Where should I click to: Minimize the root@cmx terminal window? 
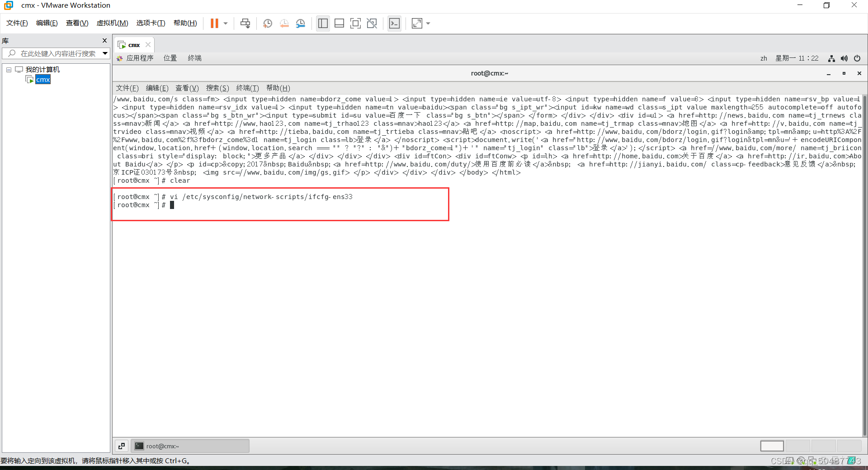pos(829,73)
